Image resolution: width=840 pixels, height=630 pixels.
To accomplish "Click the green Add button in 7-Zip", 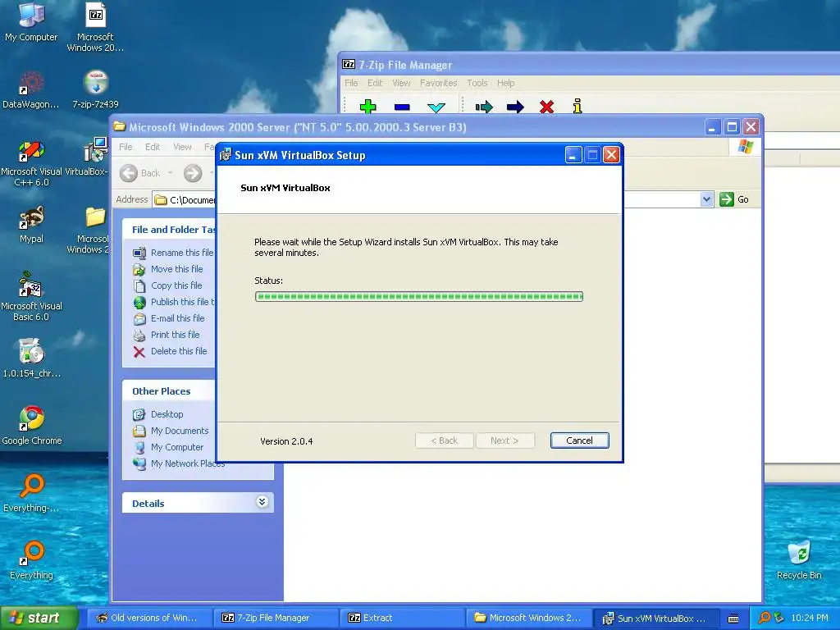I will 368,106.
